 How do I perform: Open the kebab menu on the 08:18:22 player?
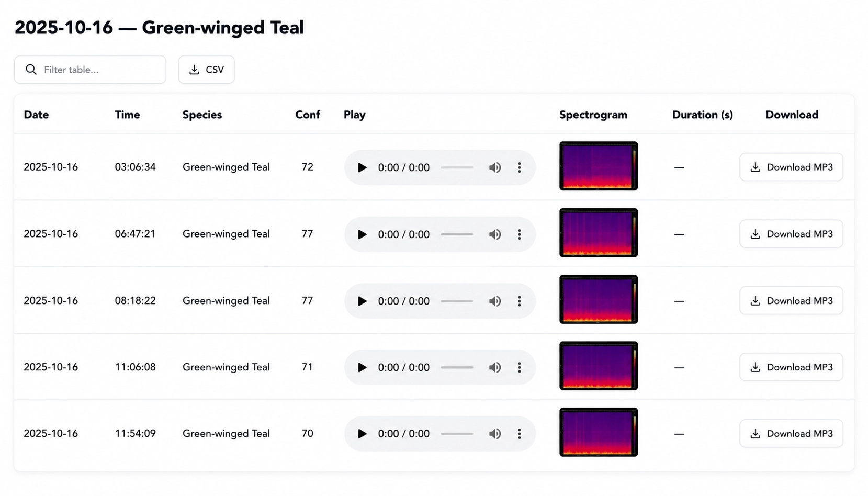click(x=519, y=301)
